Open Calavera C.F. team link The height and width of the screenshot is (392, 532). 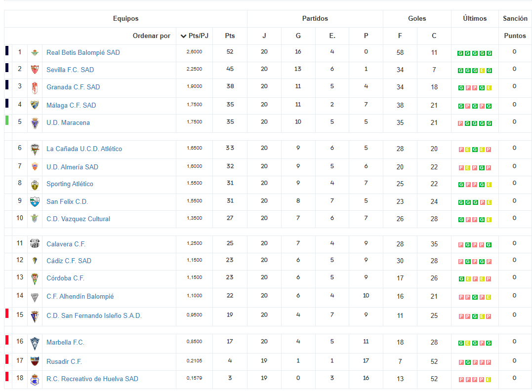66,244
